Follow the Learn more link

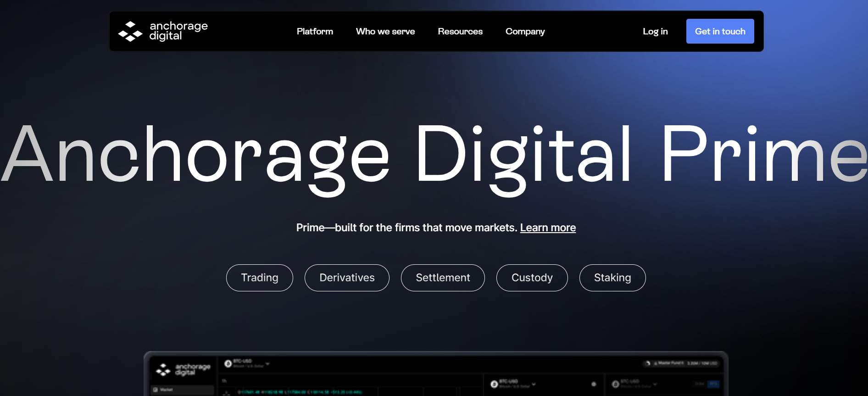click(x=548, y=228)
